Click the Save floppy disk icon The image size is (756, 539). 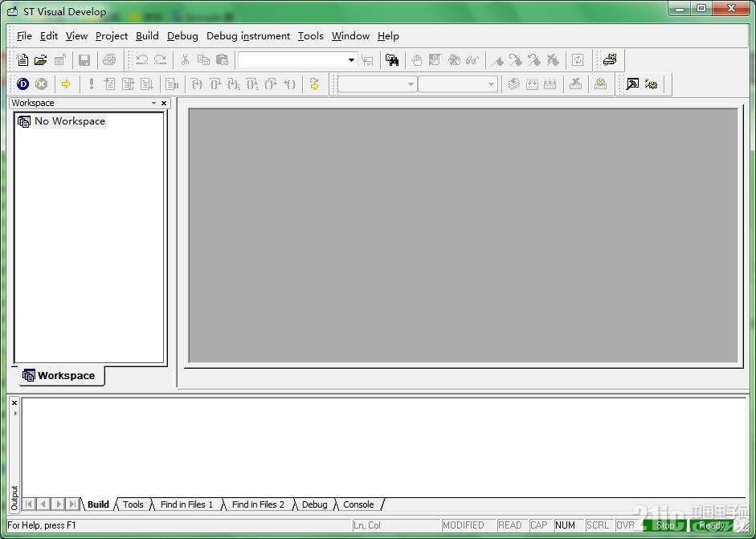tap(84, 59)
